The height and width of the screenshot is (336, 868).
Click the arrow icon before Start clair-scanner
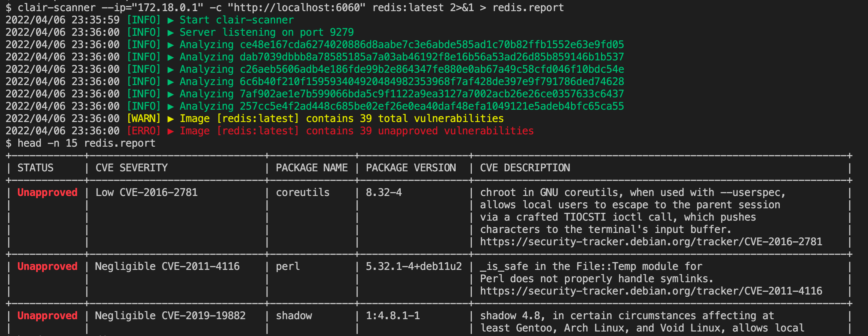(170, 20)
